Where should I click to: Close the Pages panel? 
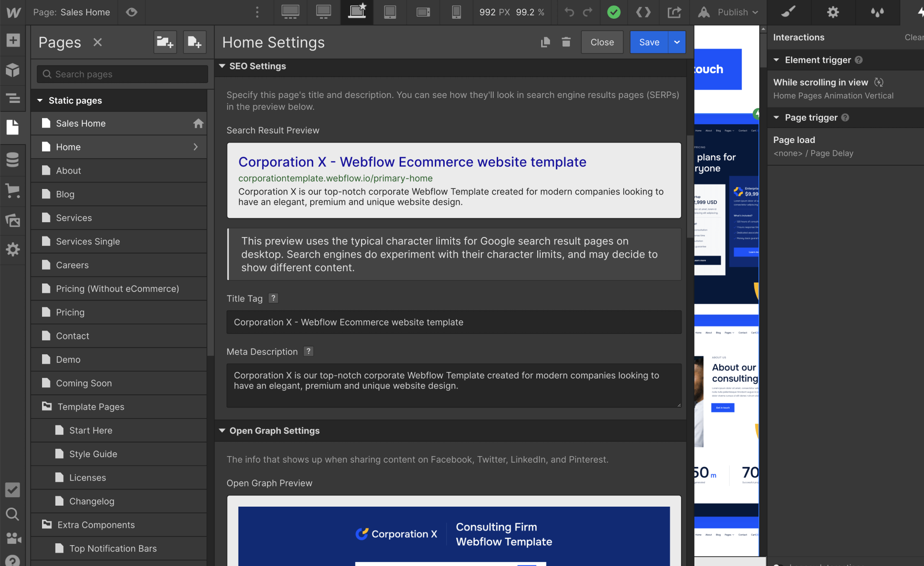[x=98, y=43]
